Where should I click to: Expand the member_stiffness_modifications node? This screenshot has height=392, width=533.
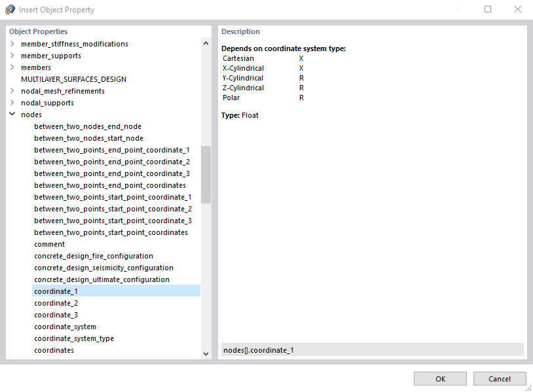click(x=12, y=44)
